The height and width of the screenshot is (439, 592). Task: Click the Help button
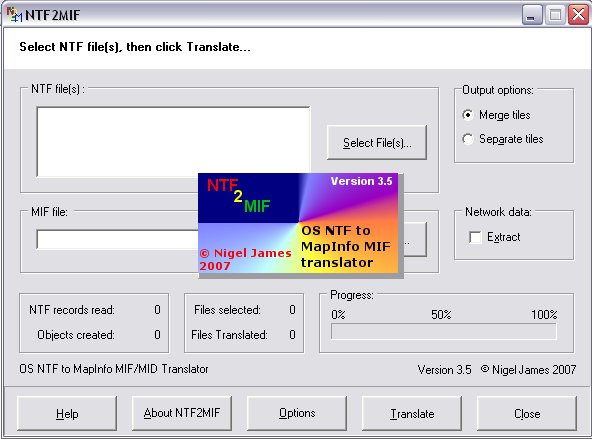[x=67, y=413]
